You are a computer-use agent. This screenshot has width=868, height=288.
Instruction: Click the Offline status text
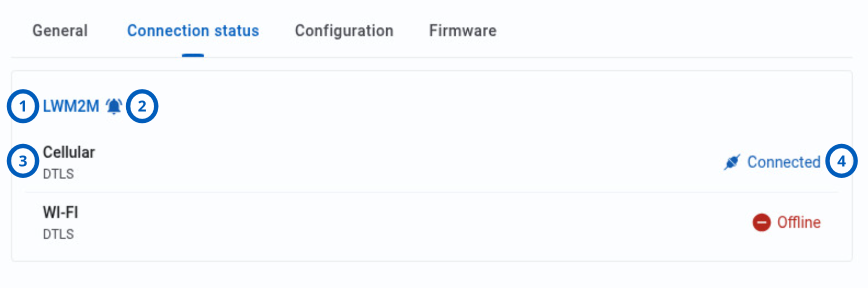click(799, 222)
